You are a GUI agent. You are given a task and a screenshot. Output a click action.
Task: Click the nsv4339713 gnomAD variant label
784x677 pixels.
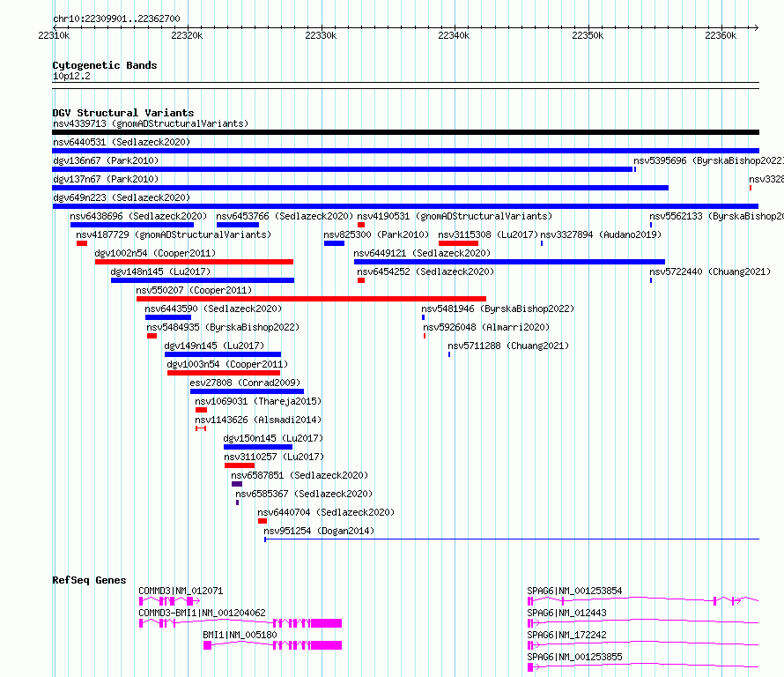(151, 123)
